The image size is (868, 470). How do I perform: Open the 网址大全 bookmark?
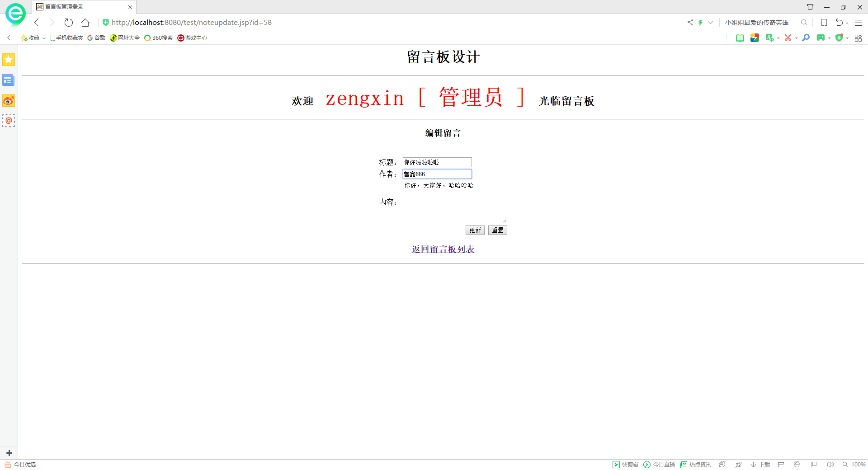[125, 38]
